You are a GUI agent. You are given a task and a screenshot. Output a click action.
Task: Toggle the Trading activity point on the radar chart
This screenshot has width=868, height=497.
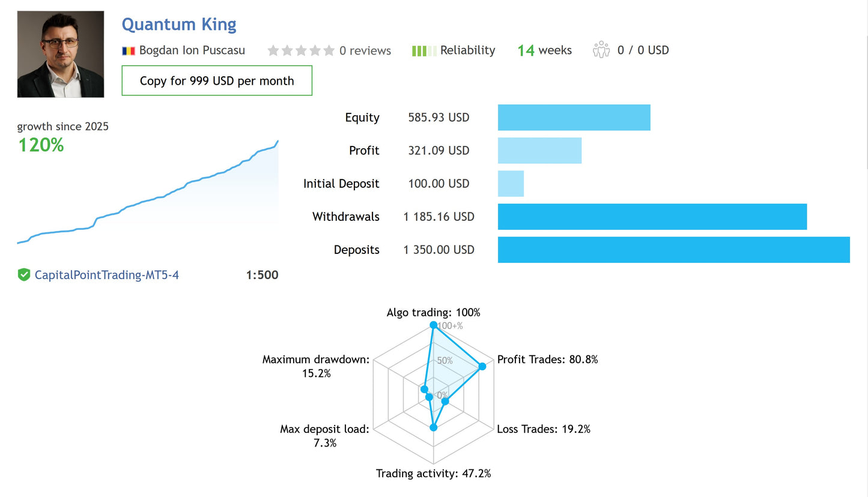click(433, 427)
